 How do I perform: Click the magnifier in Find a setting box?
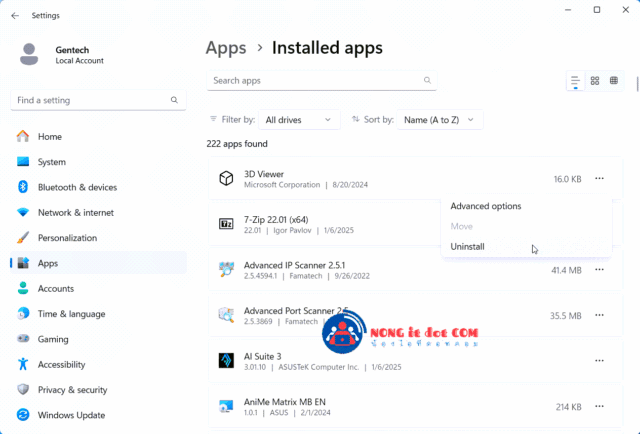(x=174, y=100)
